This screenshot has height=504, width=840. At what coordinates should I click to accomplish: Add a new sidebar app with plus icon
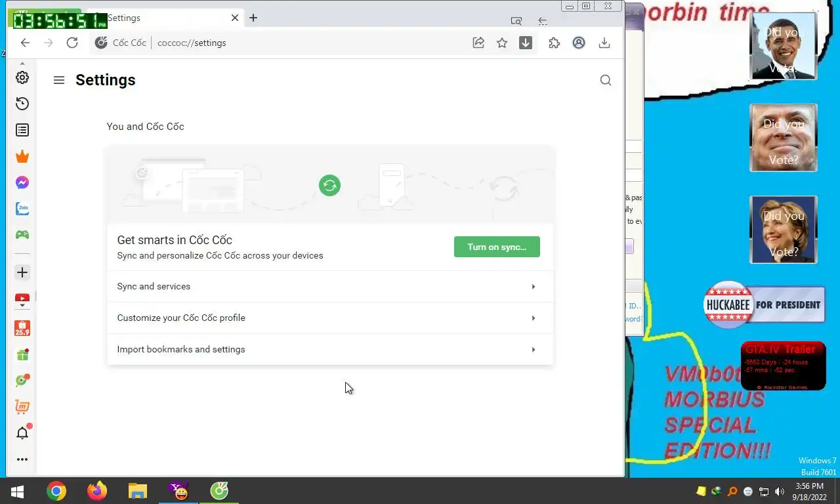coord(22,272)
